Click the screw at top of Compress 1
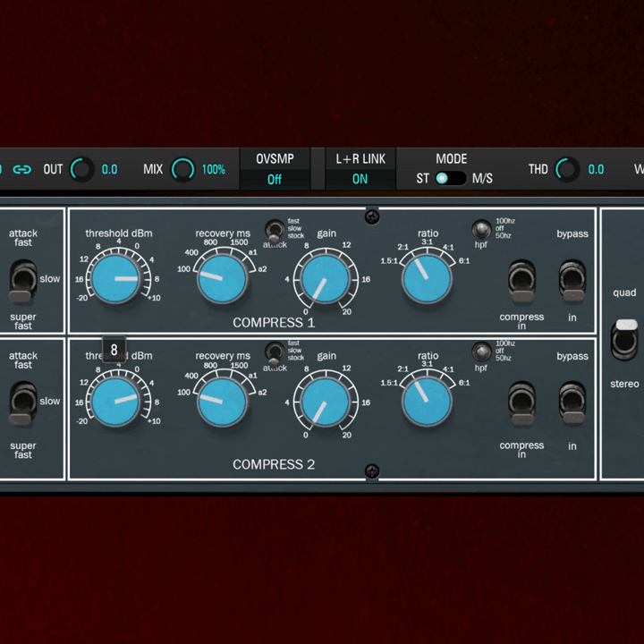The image size is (644, 644). 372,216
